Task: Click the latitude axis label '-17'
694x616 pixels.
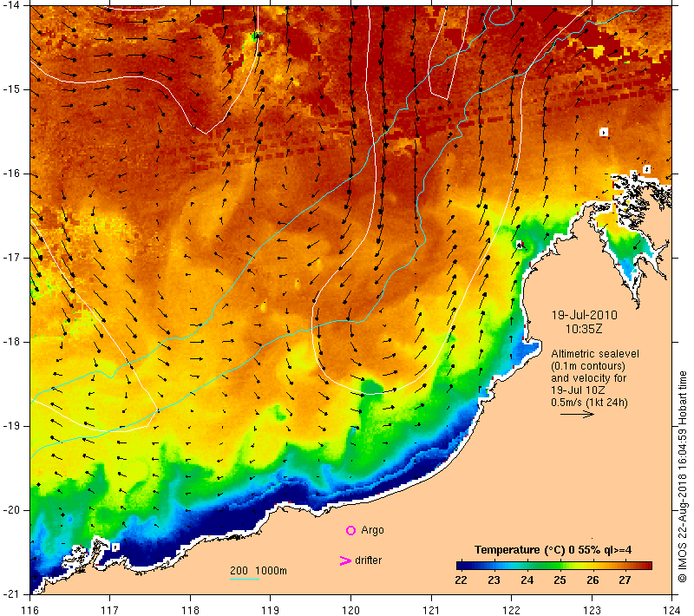Action: pos(11,258)
